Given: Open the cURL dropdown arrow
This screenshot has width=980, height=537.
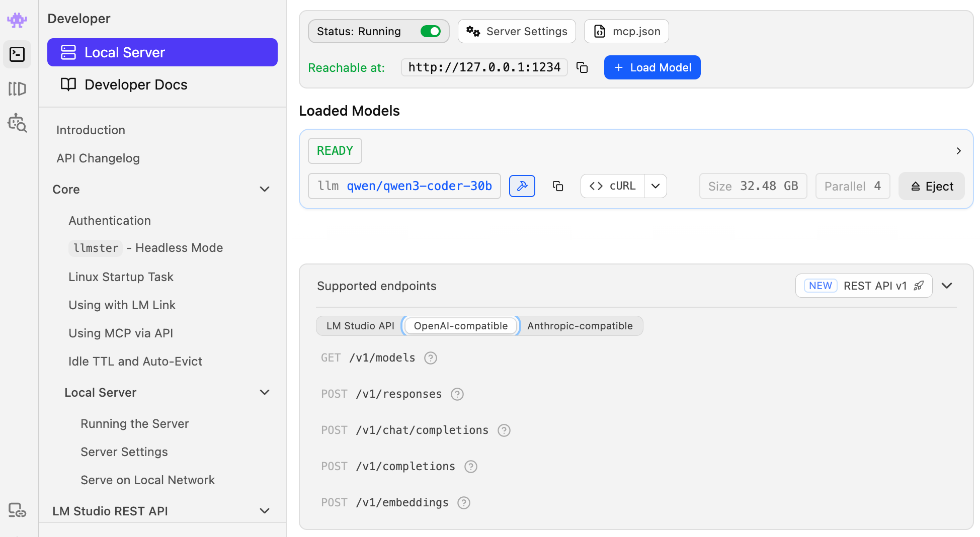Looking at the screenshot, I should (656, 186).
